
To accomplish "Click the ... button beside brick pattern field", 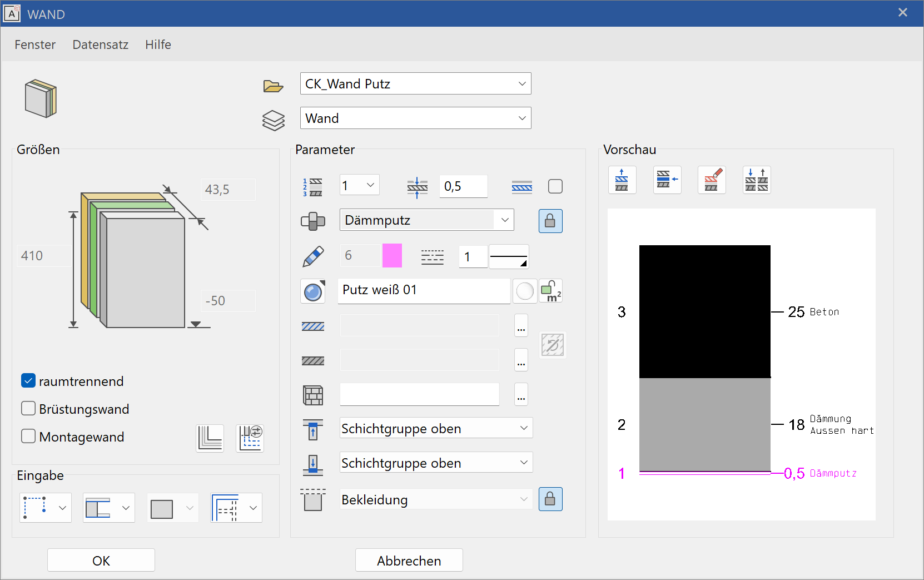I will coord(521,395).
